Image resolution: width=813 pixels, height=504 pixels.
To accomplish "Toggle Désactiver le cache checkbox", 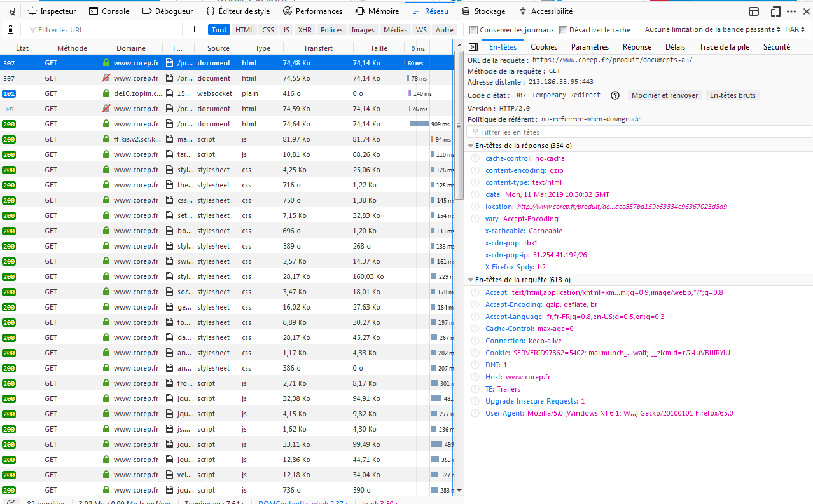I will click(x=564, y=30).
